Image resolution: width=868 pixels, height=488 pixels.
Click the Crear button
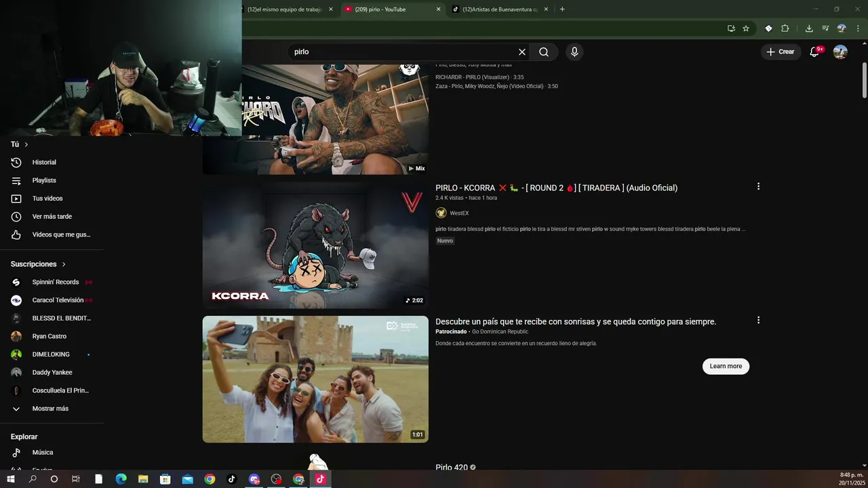coord(781,52)
